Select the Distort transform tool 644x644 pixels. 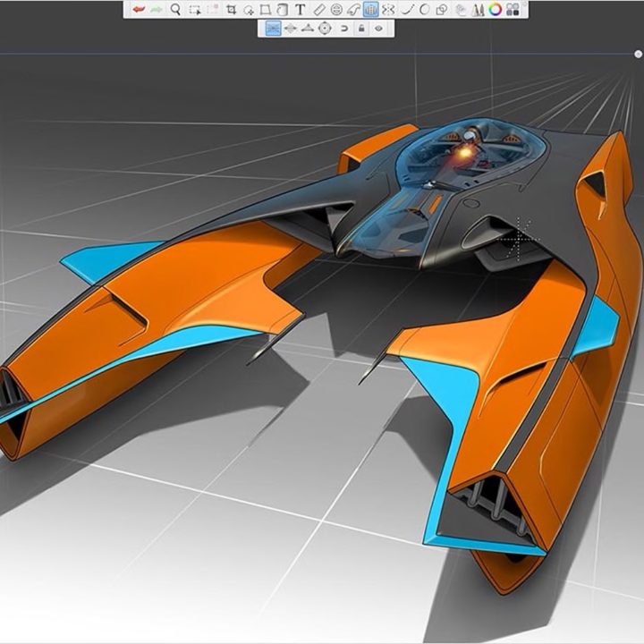266,10
